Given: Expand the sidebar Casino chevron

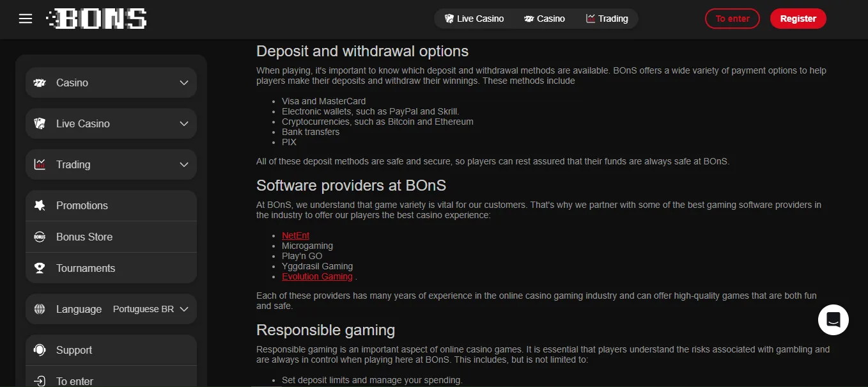Looking at the screenshot, I should 184,83.
